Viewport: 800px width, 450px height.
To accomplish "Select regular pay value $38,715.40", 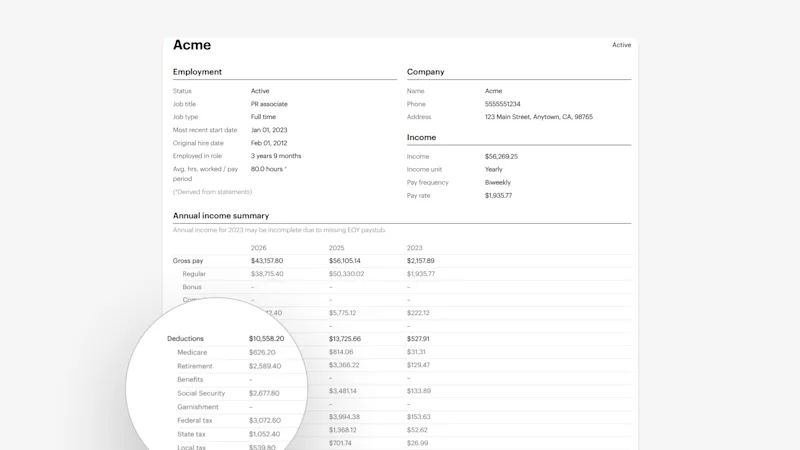I will pos(267,274).
